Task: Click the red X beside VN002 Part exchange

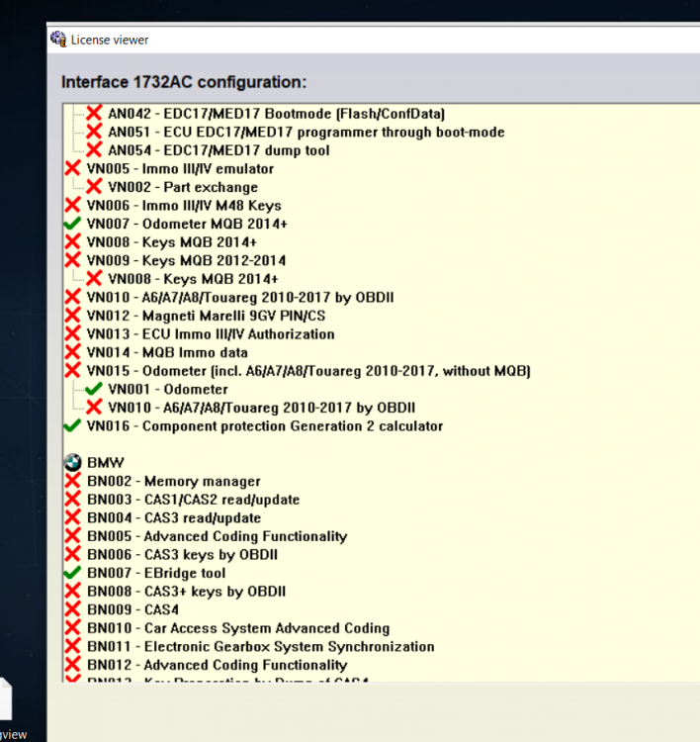Action: point(94,186)
